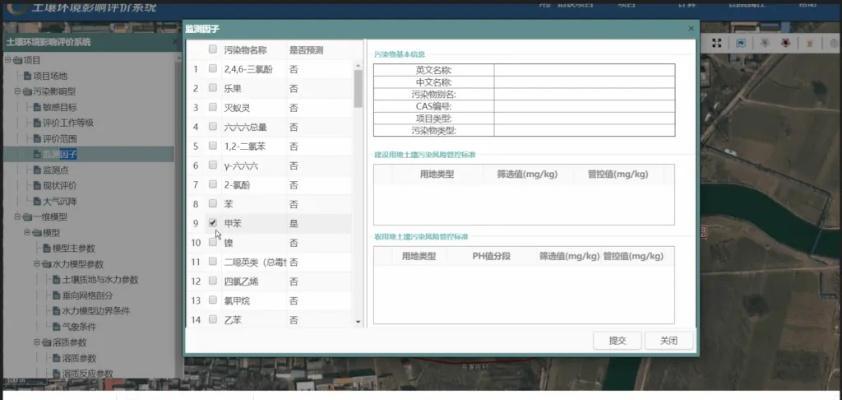
Task: Check the 乐果 pollutant checkbox
Action: click(213, 89)
